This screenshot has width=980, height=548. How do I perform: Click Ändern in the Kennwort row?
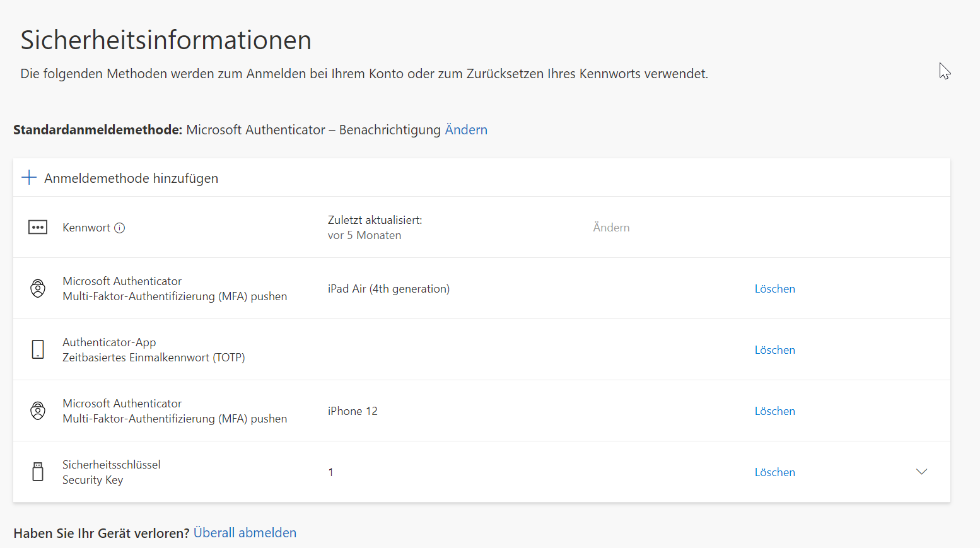click(x=611, y=228)
